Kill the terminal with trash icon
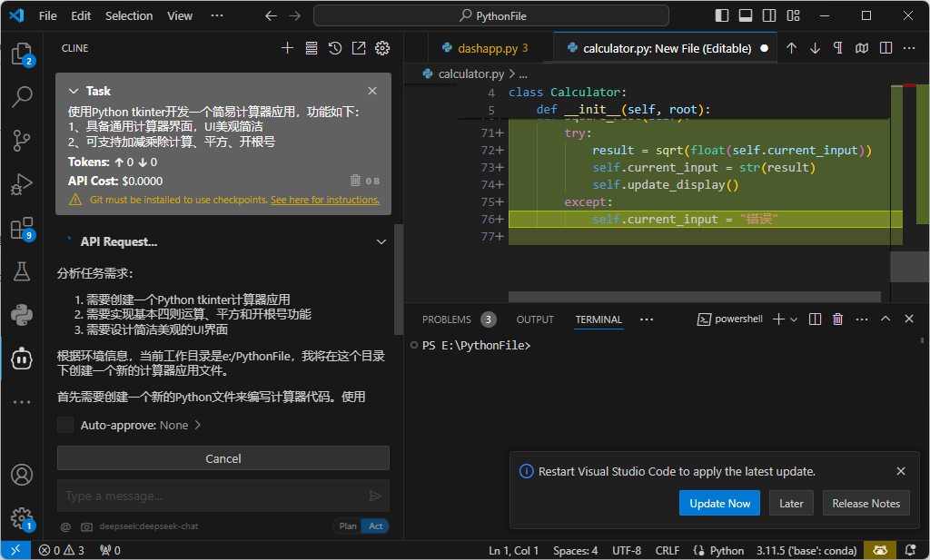 tap(837, 319)
